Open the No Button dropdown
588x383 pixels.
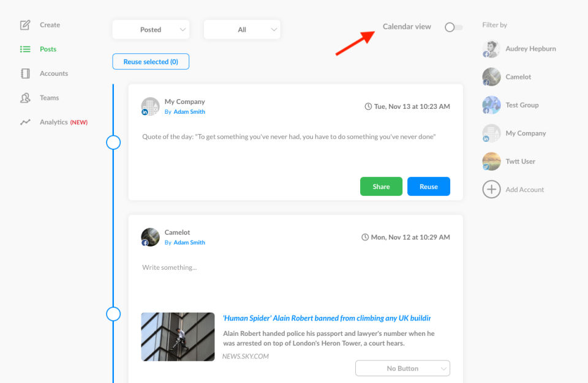402,368
